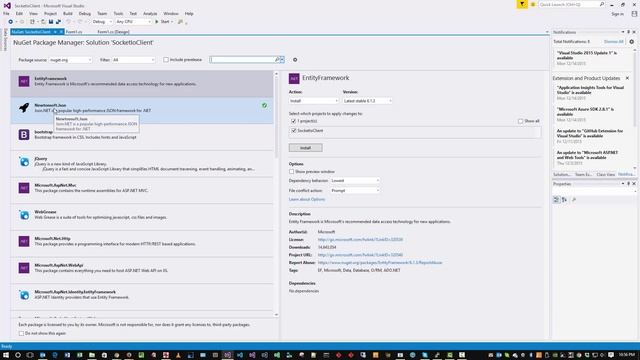
Task: Click the Microsoft.Net.Http package icon
Action: pos(24,241)
